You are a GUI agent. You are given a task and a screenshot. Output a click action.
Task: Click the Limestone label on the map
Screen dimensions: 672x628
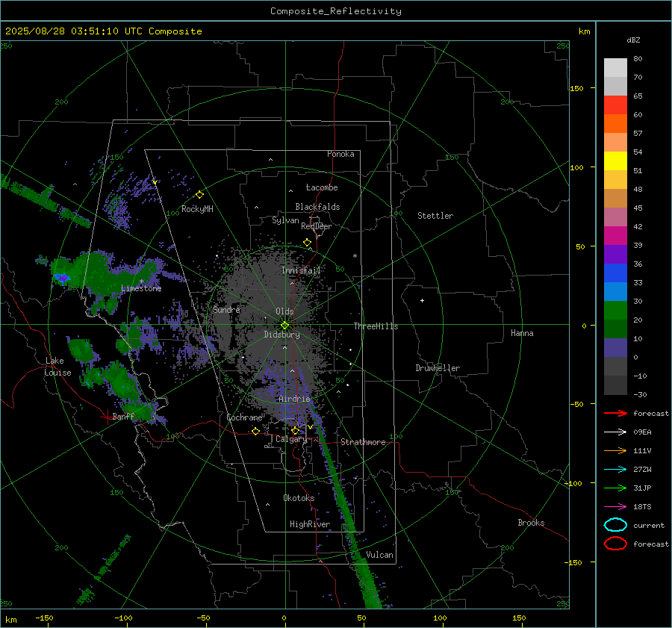(141, 288)
